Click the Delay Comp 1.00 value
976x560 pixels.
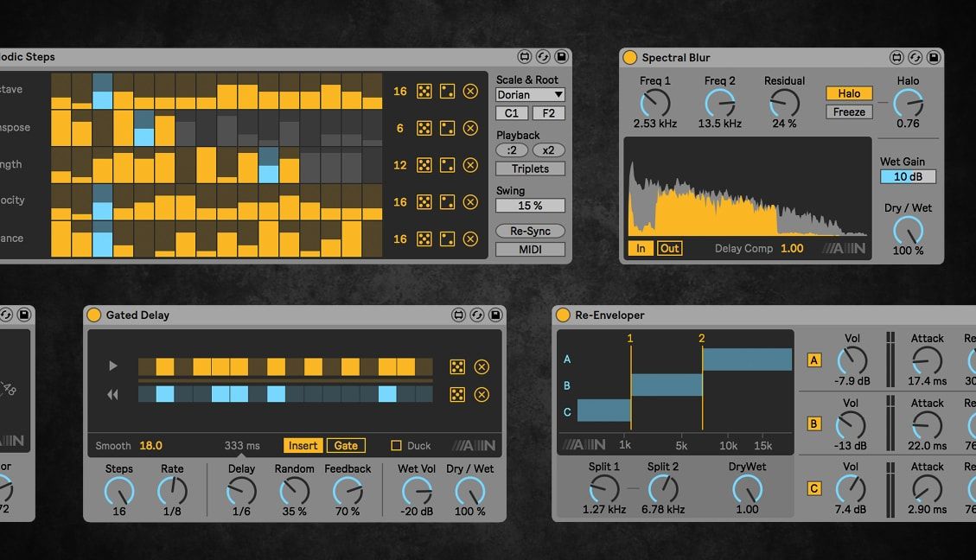tap(792, 248)
